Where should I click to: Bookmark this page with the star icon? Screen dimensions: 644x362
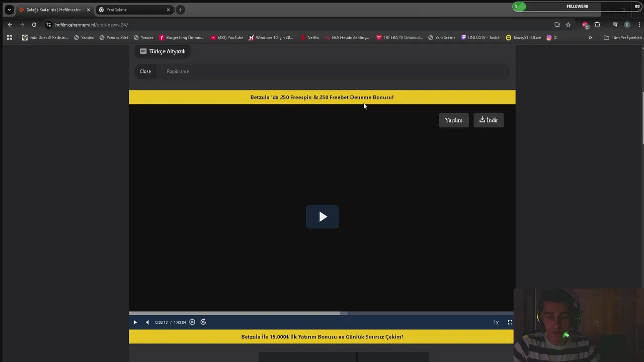pos(568,25)
